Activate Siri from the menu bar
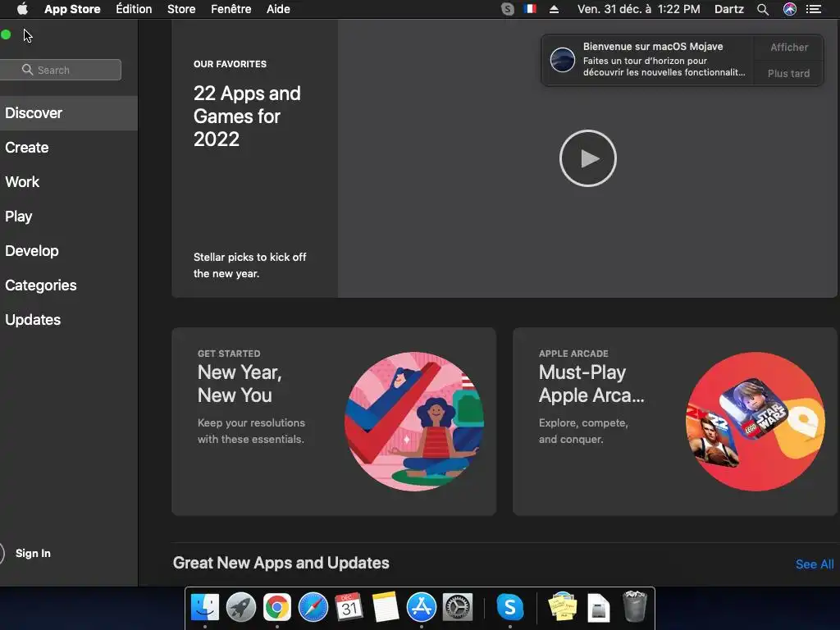Screen dimensions: 840x630 790,9
